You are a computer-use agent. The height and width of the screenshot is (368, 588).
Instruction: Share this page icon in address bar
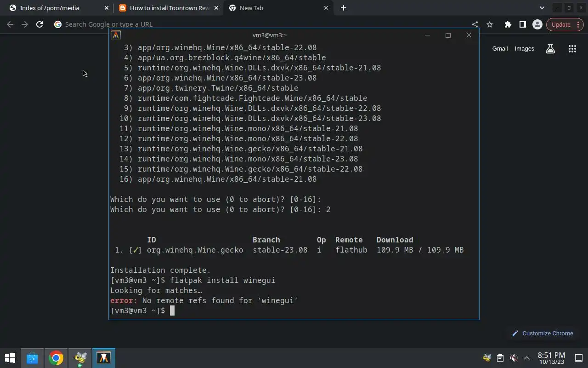click(x=475, y=24)
